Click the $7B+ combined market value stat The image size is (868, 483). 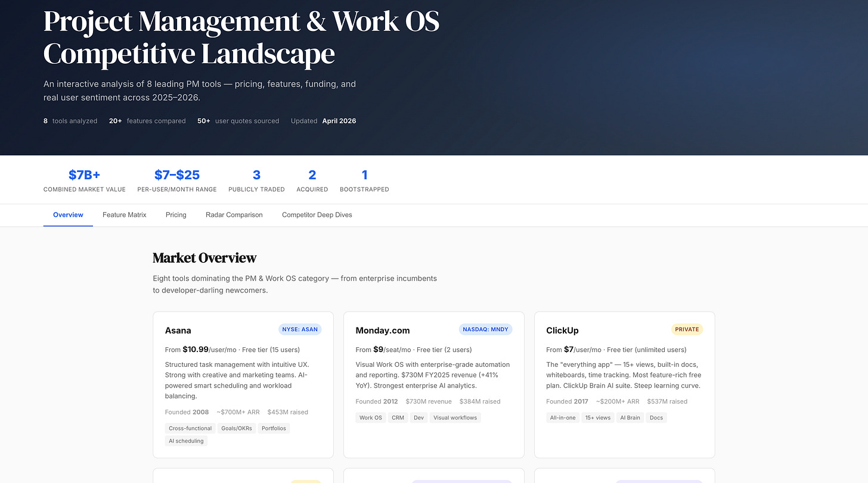point(85,180)
